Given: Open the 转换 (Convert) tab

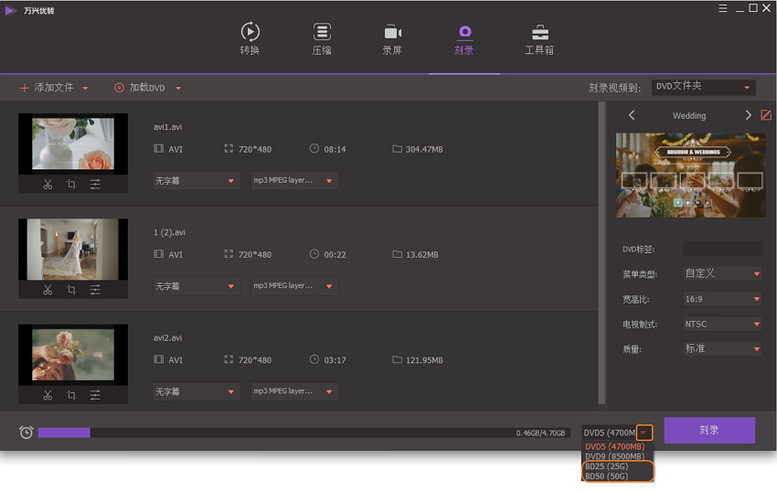Looking at the screenshot, I should 250,39.
